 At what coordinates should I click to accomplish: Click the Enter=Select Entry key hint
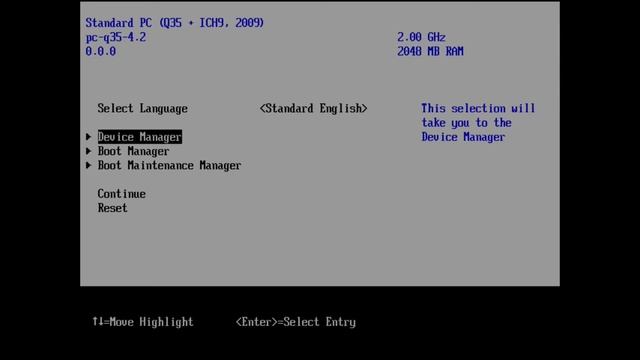(296, 322)
